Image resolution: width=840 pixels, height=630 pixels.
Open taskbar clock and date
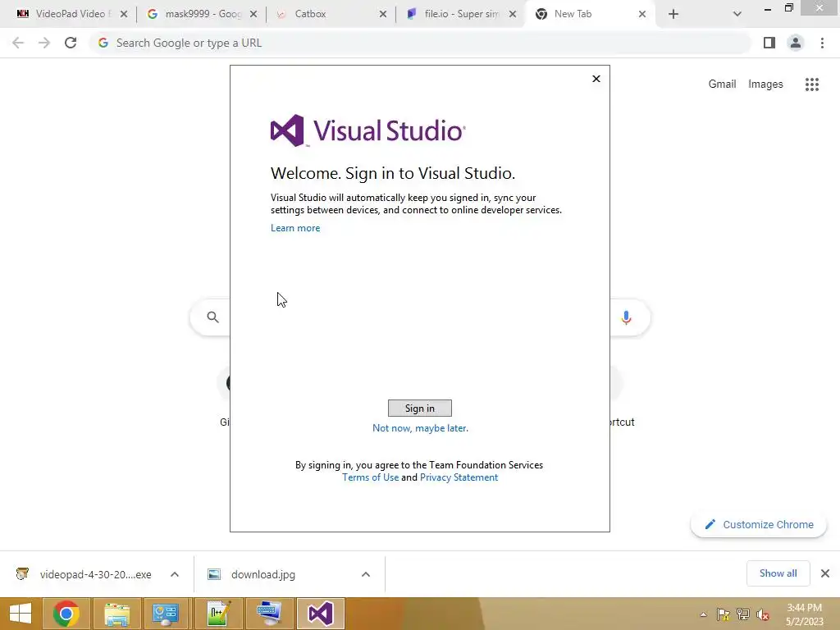coord(804,614)
